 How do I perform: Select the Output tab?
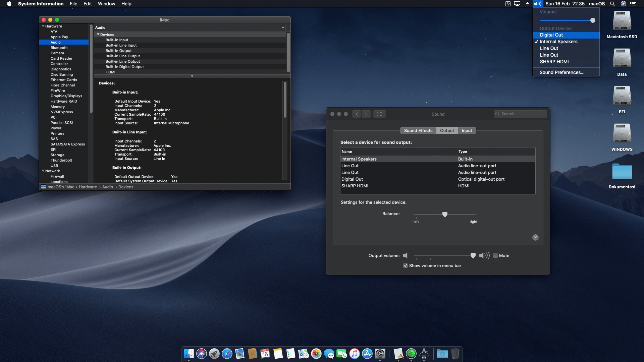pyautogui.click(x=447, y=131)
